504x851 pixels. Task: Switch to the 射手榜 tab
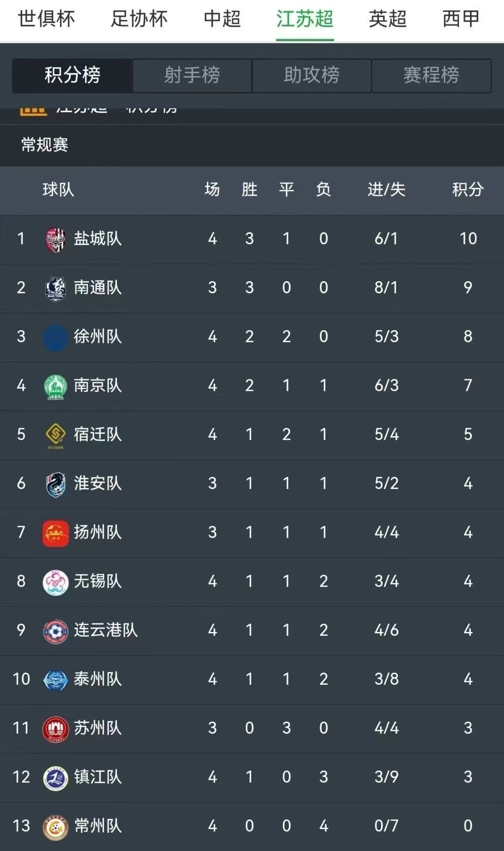pos(192,75)
